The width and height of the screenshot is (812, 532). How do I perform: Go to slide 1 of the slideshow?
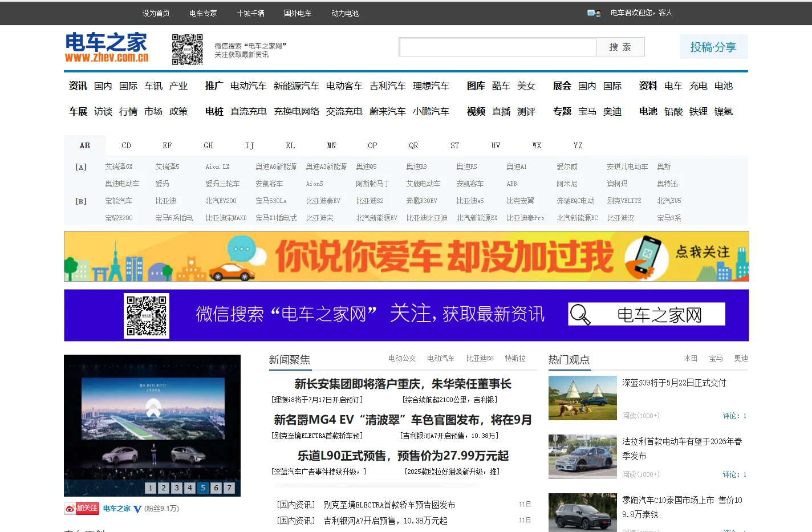pyautogui.click(x=151, y=488)
